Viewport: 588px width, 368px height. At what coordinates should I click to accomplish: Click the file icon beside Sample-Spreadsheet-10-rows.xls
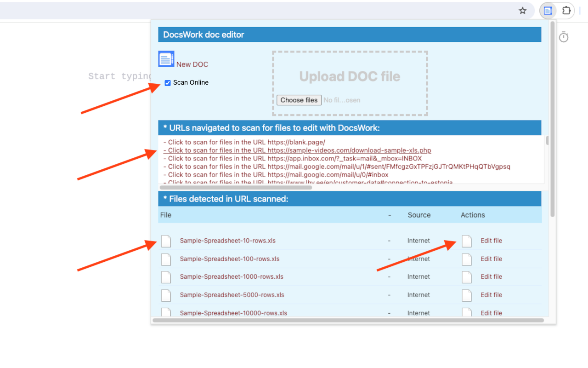(x=166, y=241)
